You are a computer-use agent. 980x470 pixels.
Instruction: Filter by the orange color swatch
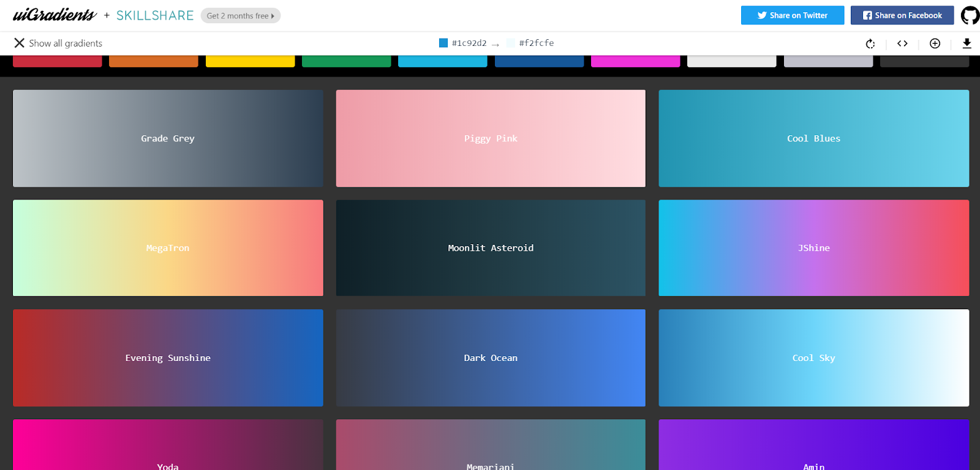[x=154, y=61]
